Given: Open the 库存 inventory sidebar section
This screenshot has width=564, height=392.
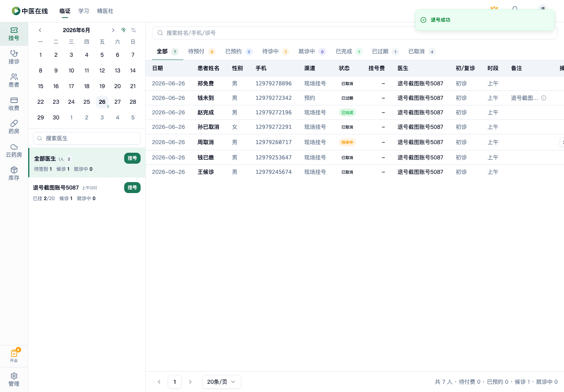Looking at the screenshot, I should [14, 173].
